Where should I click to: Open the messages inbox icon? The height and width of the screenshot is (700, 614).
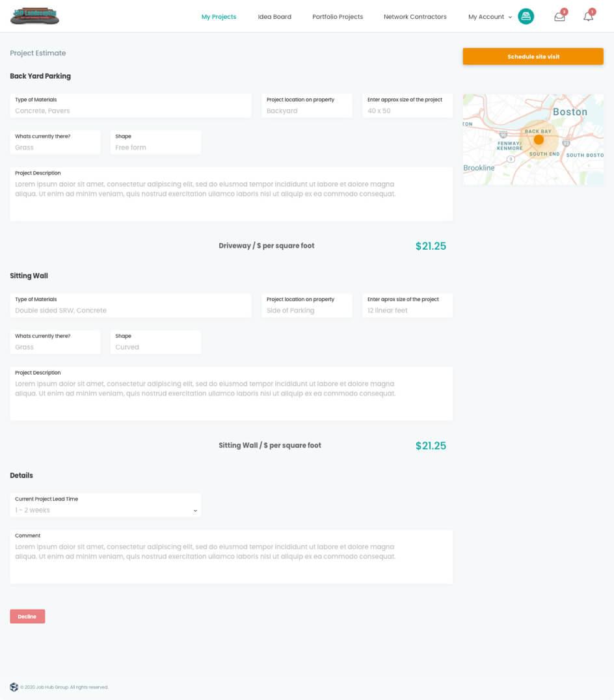pyautogui.click(x=559, y=16)
